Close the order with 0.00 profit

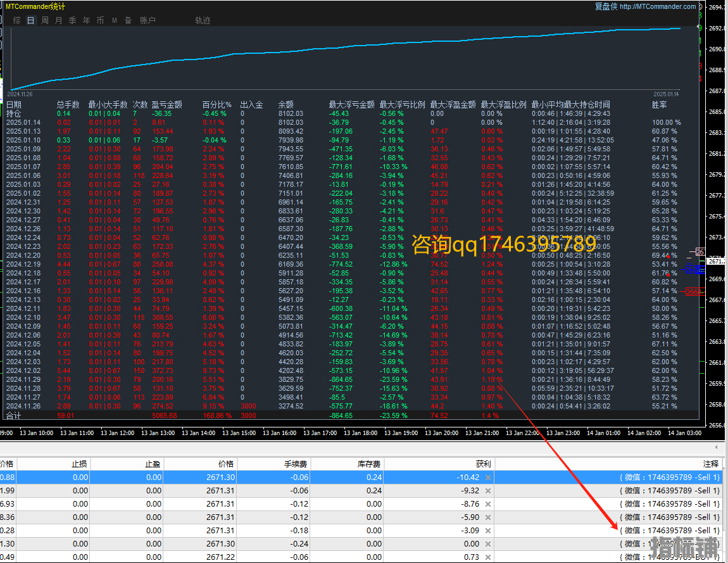pos(487,544)
